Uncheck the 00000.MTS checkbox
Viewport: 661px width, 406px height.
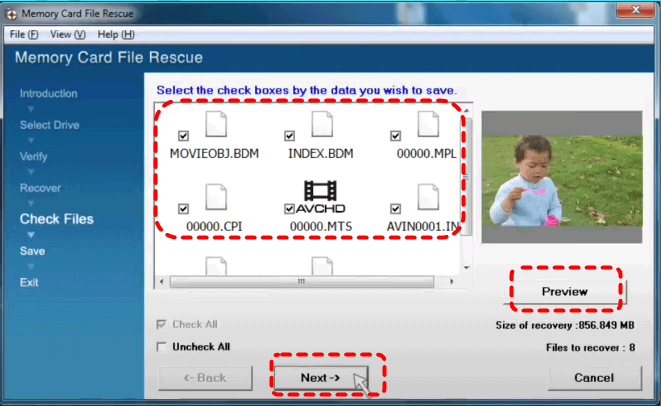pyautogui.click(x=290, y=209)
